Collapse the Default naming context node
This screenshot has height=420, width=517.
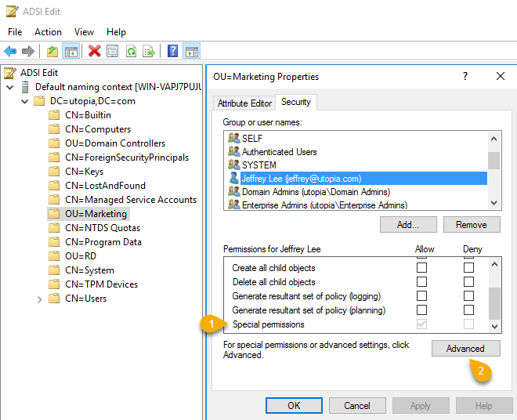click(9, 87)
